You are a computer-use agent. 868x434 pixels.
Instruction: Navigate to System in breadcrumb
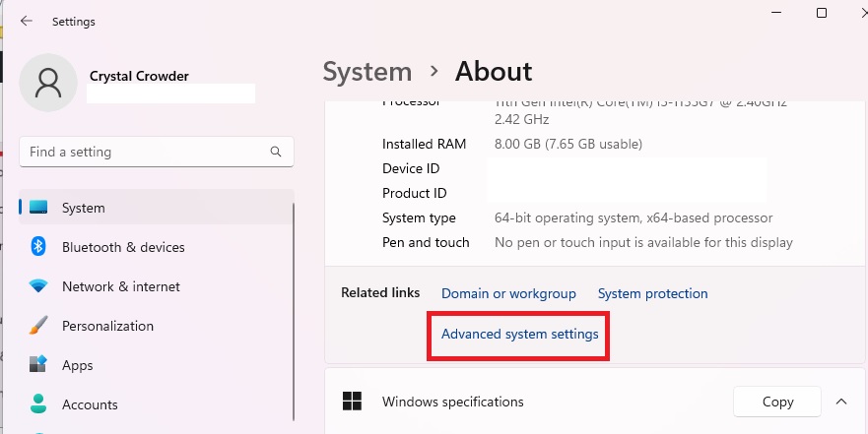(x=367, y=72)
